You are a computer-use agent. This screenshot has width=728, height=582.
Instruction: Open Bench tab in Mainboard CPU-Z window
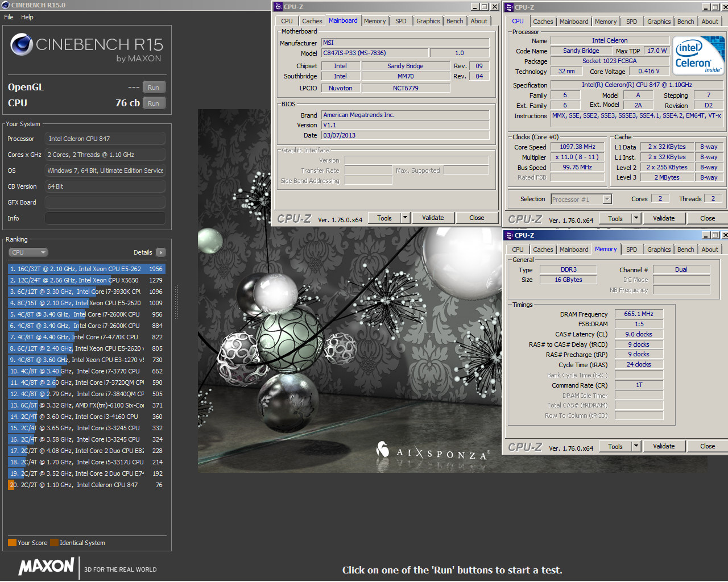[454, 21]
